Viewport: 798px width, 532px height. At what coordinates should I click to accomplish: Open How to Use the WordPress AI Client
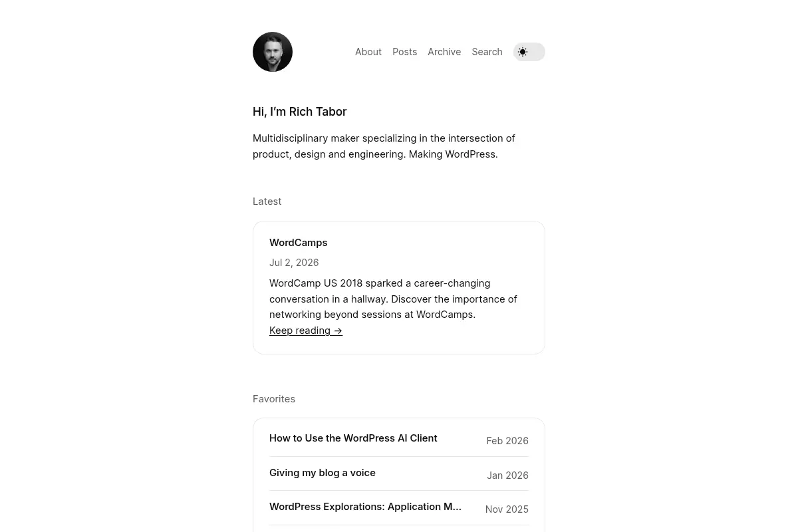pyautogui.click(x=353, y=438)
